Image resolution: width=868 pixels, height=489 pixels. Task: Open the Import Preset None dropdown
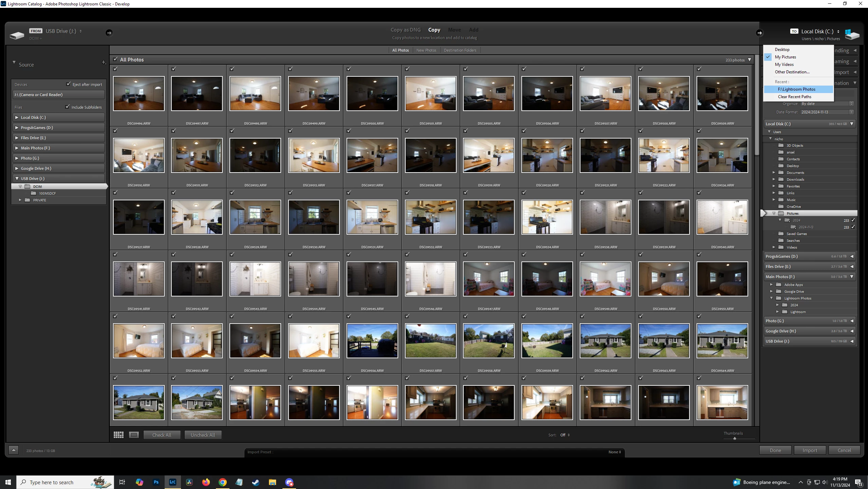tap(614, 452)
